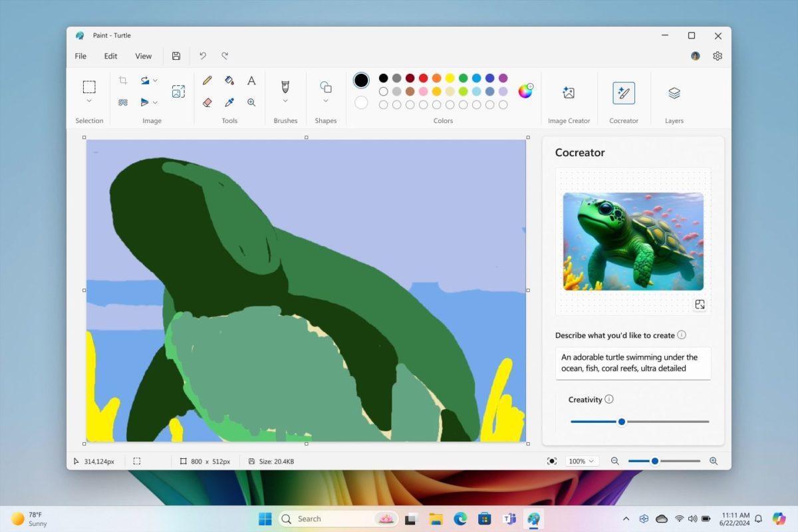This screenshot has width=798, height=532.
Task: Open Paint settings gear
Action: (718, 56)
